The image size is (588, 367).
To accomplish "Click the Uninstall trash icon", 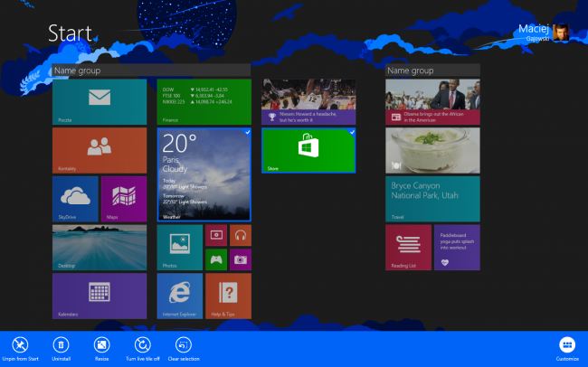I will (x=62, y=344).
